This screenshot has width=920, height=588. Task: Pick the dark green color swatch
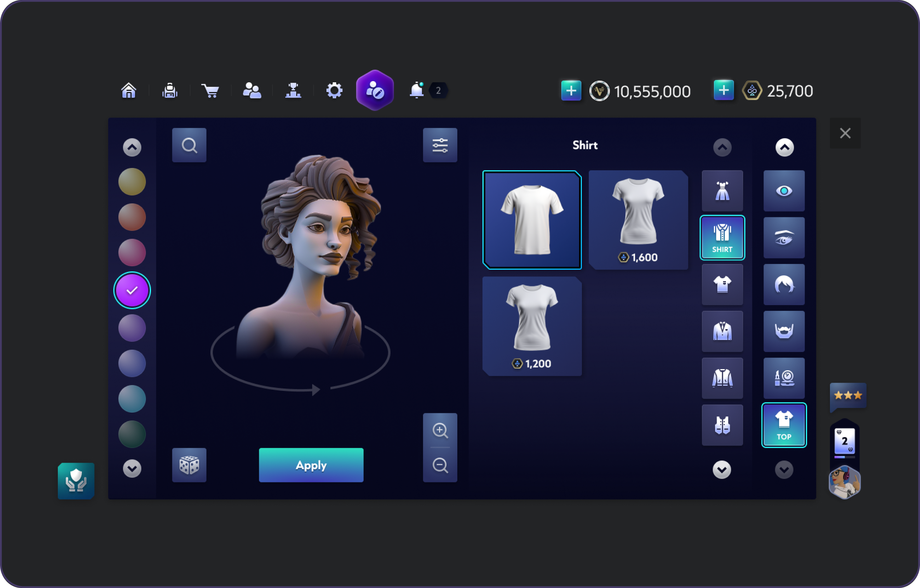132,434
